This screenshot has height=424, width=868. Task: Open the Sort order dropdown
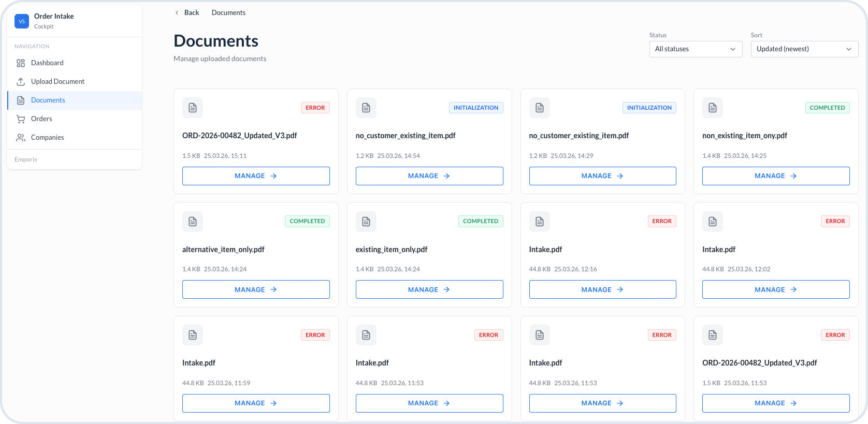(x=804, y=49)
